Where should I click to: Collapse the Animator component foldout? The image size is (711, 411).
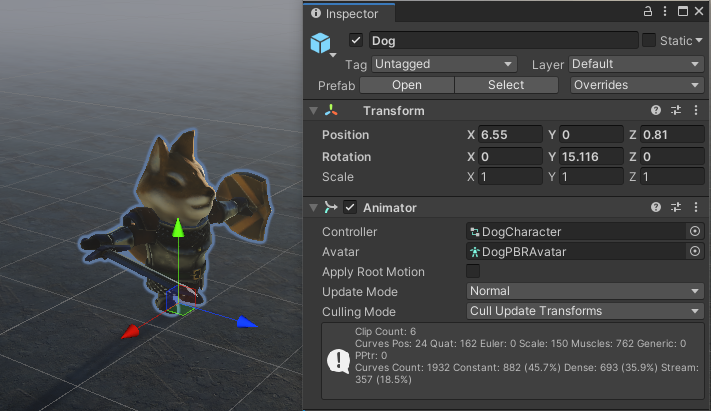point(313,208)
